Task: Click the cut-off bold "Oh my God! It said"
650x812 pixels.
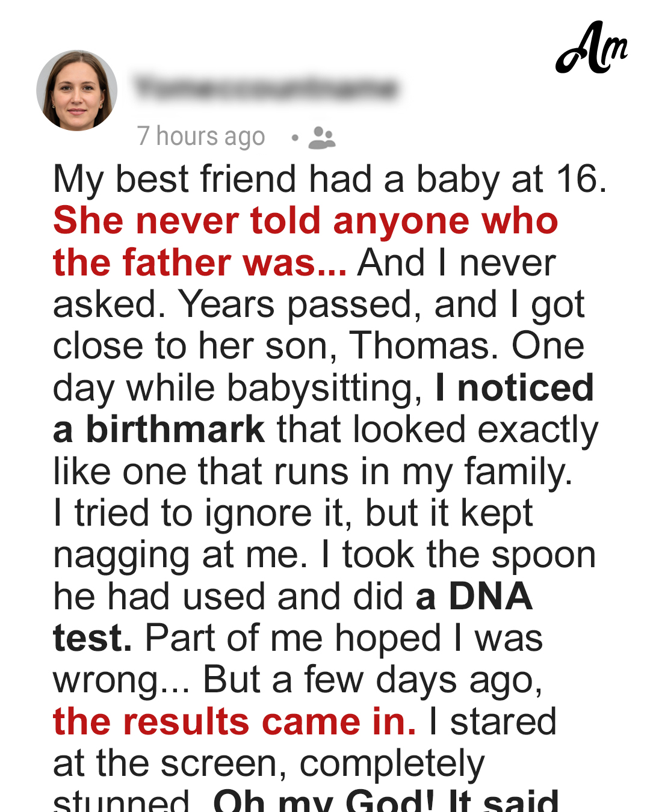Action: click(386, 801)
